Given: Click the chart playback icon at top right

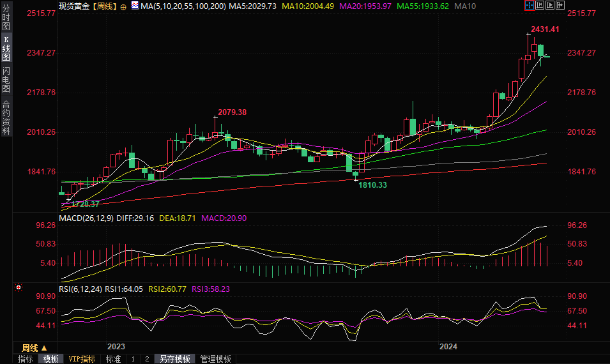Looking at the screenshot, I should 550,6.
